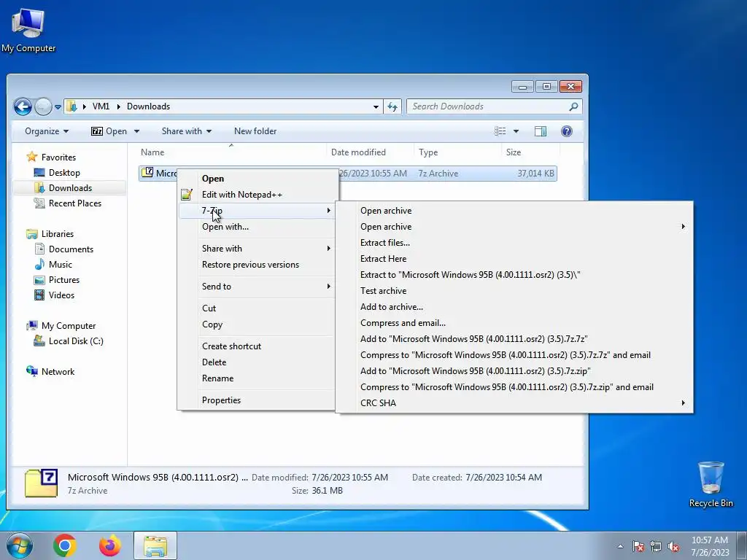Sort by the Date modified column
Viewport: 747px width, 560px height.
[x=370, y=152]
